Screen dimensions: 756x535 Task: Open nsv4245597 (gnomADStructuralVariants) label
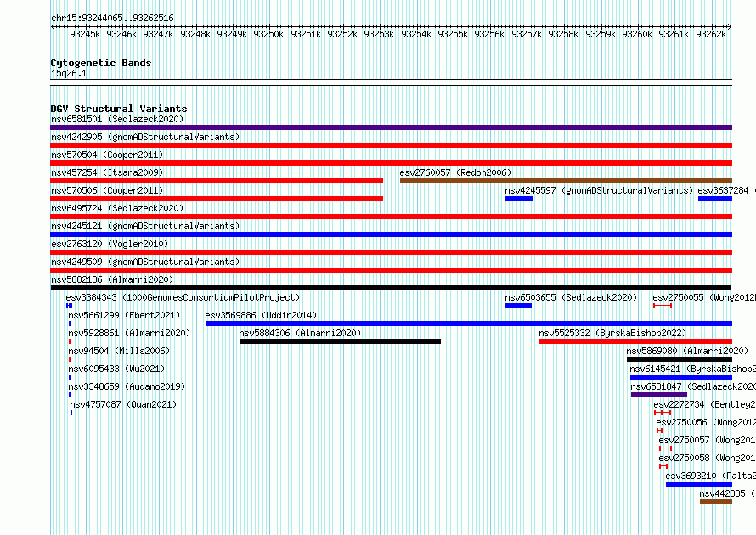599,190
